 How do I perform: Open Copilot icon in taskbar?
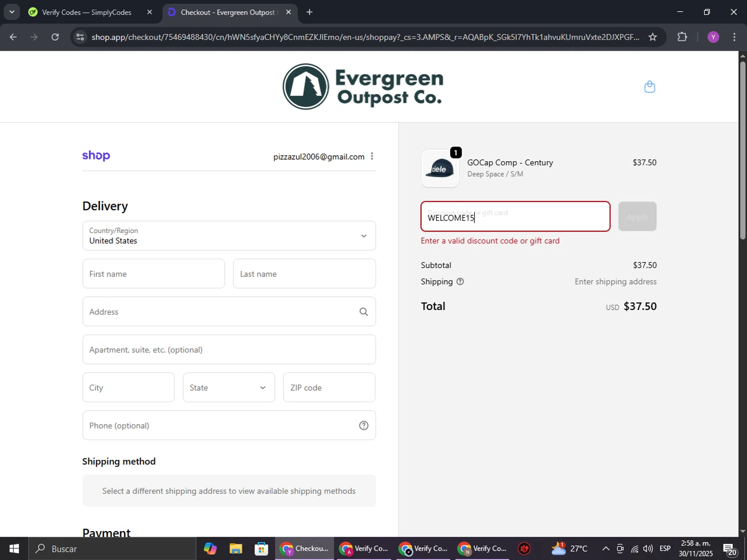[x=210, y=549]
